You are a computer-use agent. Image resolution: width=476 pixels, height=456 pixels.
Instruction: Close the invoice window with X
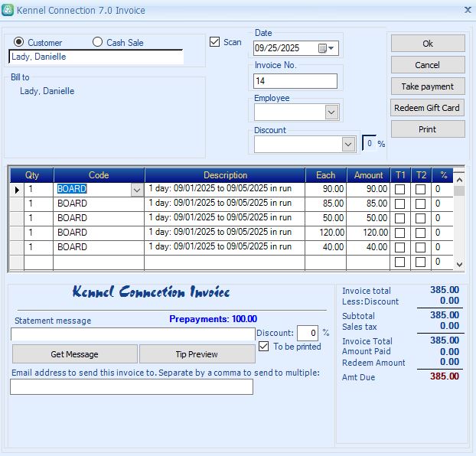pyautogui.click(x=468, y=10)
